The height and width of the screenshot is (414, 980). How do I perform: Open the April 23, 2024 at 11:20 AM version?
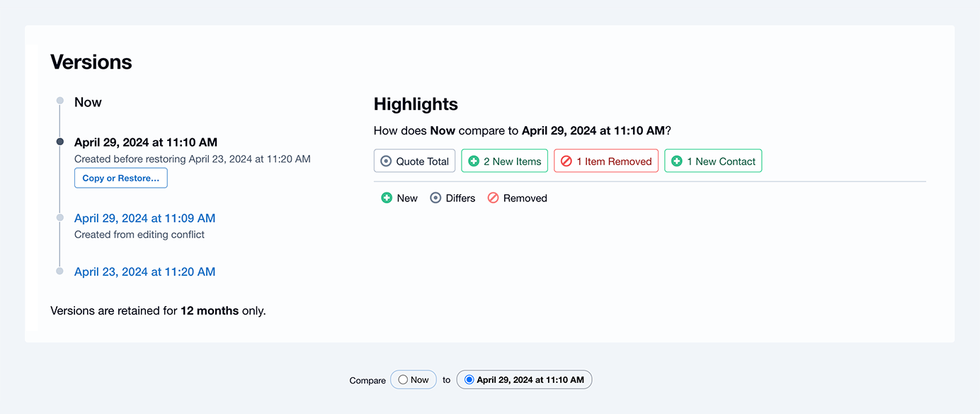[144, 272]
